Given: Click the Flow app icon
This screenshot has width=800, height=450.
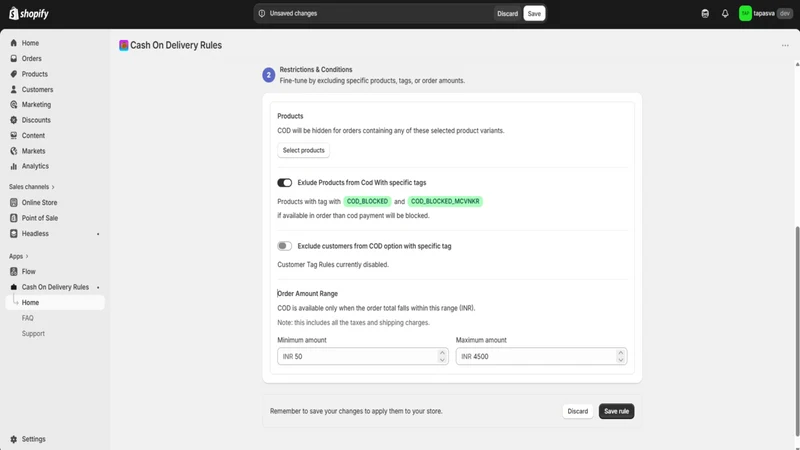Looking at the screenshot, I should [x=14, y=271].
